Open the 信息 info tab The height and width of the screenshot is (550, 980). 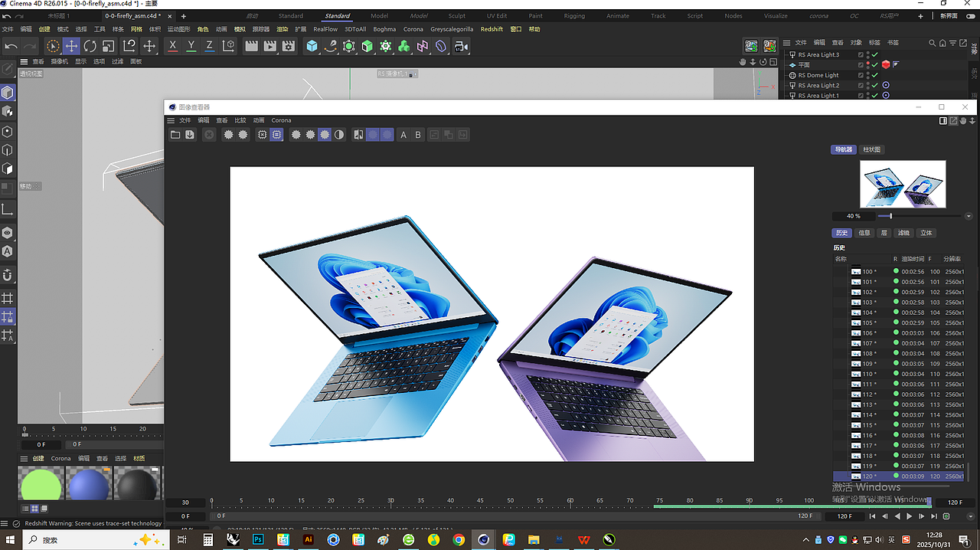coord(864,233)
